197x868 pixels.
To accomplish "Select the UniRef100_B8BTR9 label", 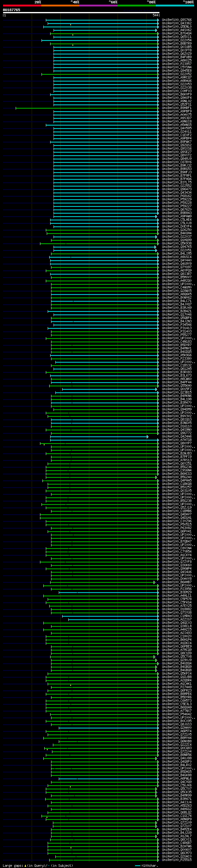I will click(x=176, y=43).
